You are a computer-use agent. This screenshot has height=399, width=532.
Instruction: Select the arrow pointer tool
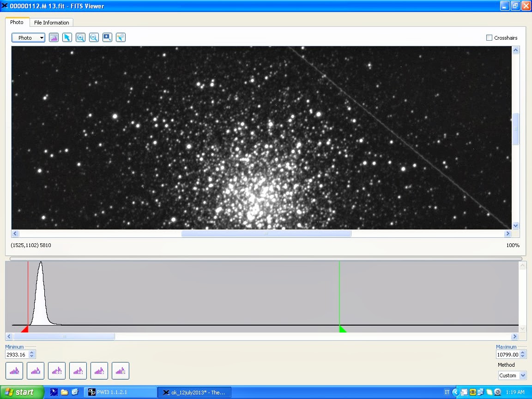tap(67, 37)
